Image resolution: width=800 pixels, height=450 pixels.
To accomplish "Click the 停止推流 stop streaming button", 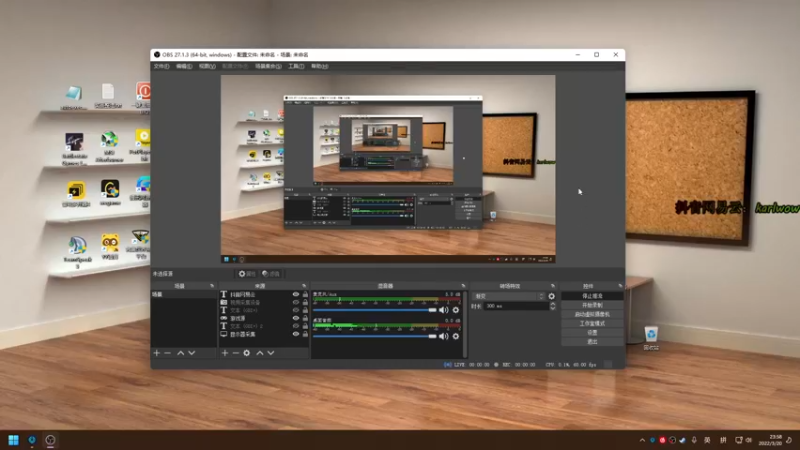I will pyautogui.click(x=592, y=296).
